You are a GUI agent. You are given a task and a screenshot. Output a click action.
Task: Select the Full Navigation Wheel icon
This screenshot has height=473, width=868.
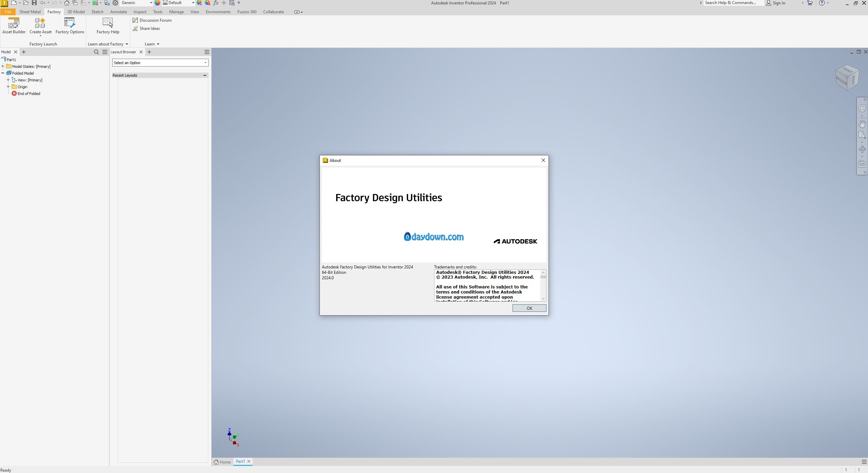pos(862,108)
